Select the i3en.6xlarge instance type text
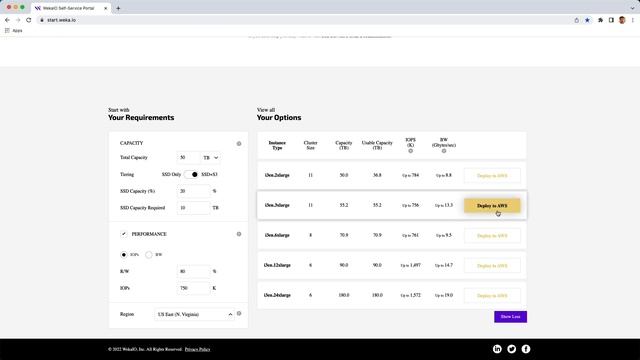Viewport: 640px width, 360px height. tap(277, 235)
